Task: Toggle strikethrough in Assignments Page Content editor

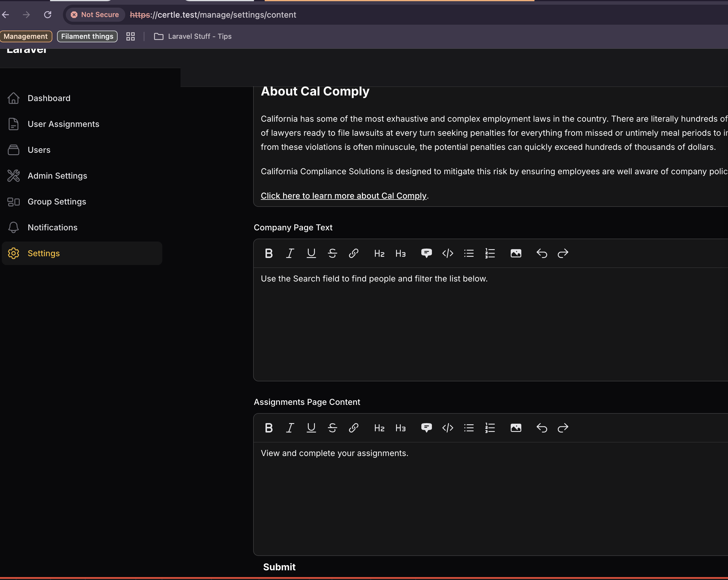Action: (x=332, y=428)
